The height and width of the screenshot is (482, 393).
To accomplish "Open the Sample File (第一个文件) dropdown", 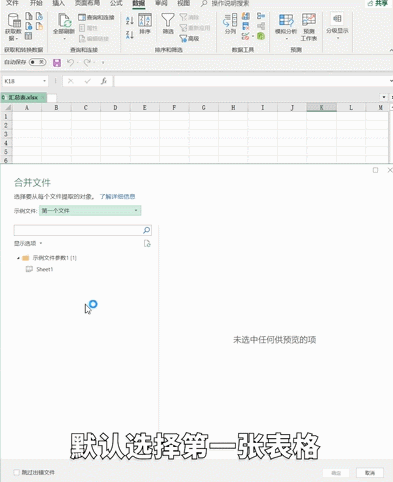I will coord(90,211).
